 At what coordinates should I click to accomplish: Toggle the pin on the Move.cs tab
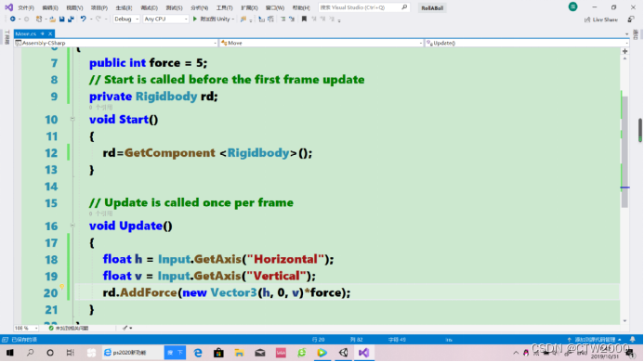coord(43,33)
